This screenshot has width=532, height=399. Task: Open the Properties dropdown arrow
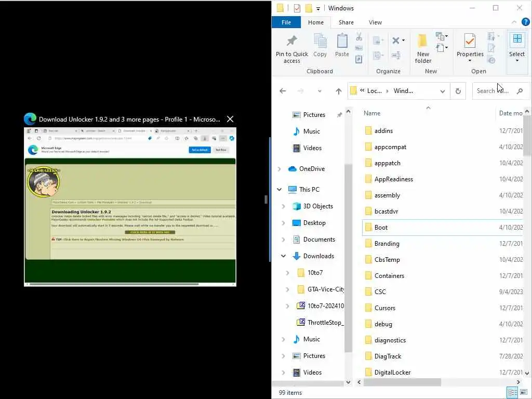[x=470, y=61]
